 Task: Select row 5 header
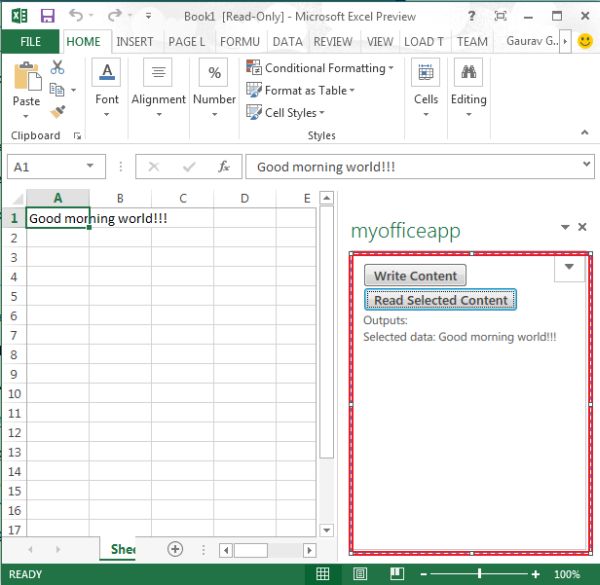pyautogui.click(x=14, y=297)
